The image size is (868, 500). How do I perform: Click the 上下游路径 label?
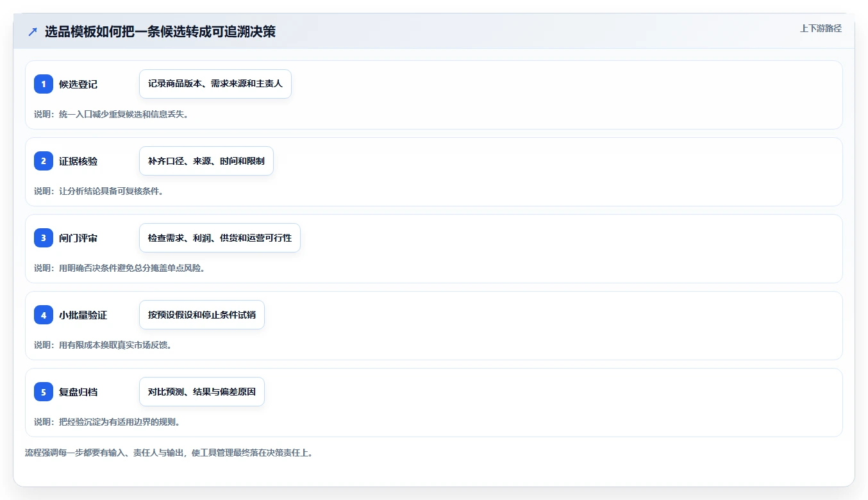821,28
